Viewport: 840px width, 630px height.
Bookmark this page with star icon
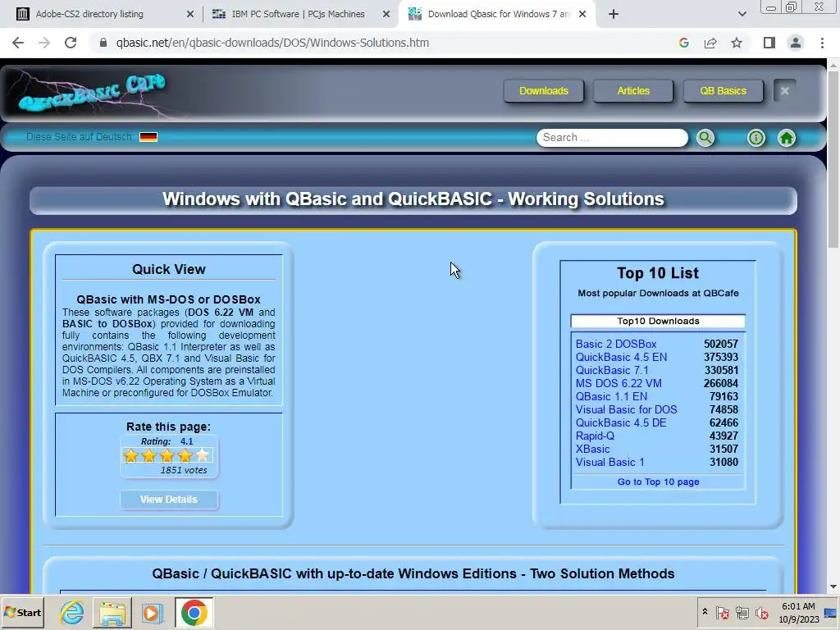pyautogui.click(x=737, y=43)
